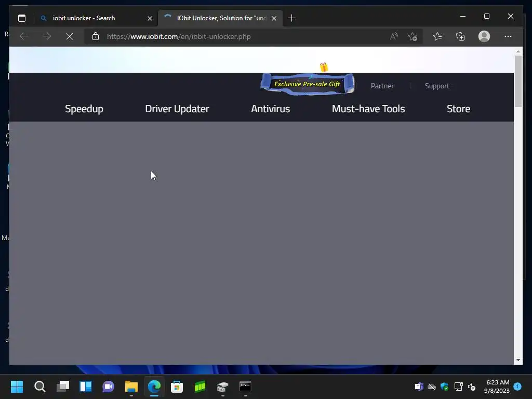
Task: Open the notifications badge
Action: 517,386
